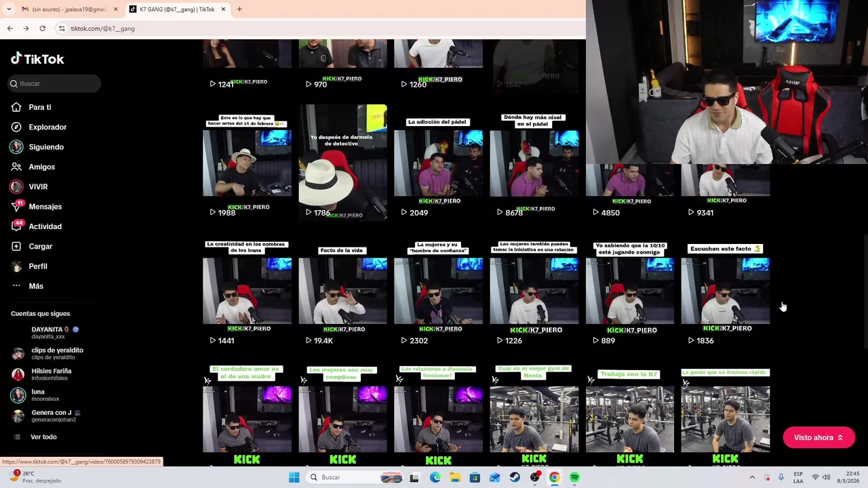
Task: Open video 'La gente que se ilusiona rápido'
Action: tap(725, 415)
